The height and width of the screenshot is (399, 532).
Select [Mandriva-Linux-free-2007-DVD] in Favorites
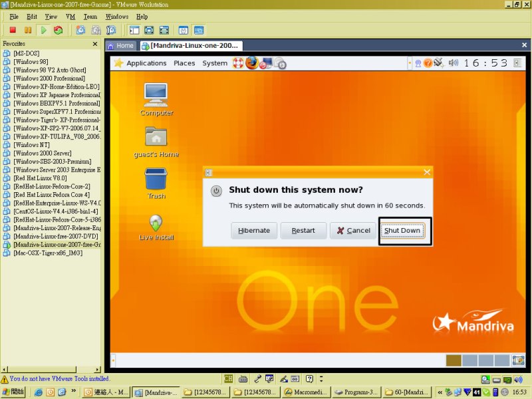56,237
